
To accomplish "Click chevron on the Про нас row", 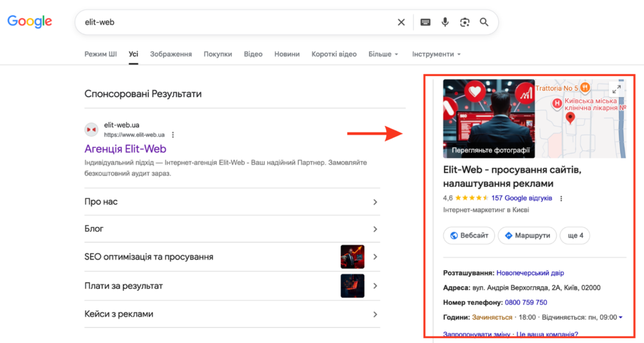I will 375,202.
